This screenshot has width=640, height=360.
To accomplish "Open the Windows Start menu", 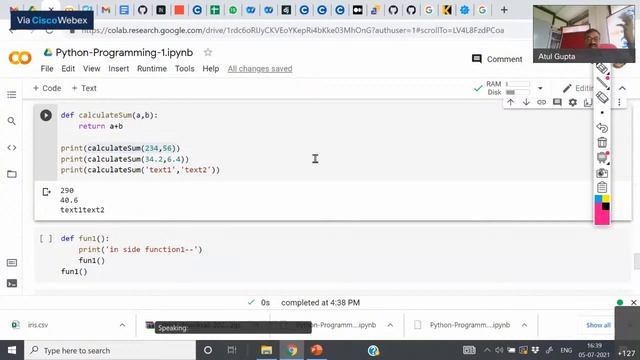I will 12,350.
